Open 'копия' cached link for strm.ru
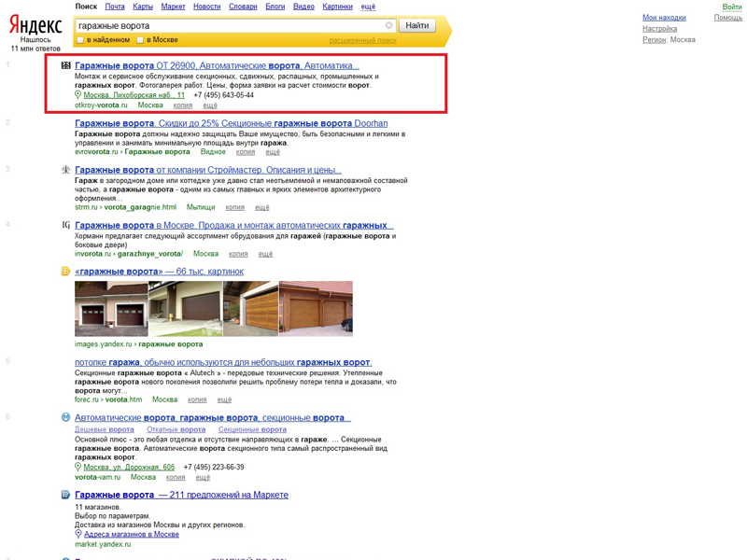This screenshot has height=560, width=747. click(235, 207)
